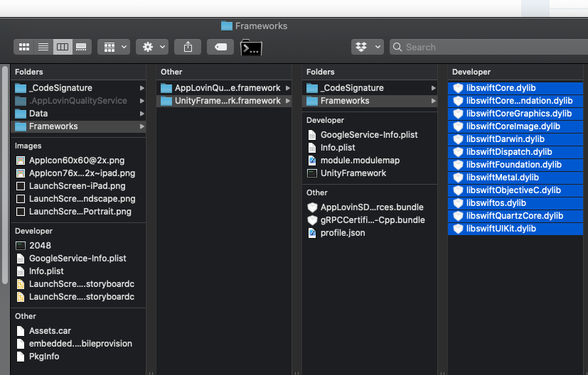
Task: Expand Frameworks arrow in third column
Action: 434,101
